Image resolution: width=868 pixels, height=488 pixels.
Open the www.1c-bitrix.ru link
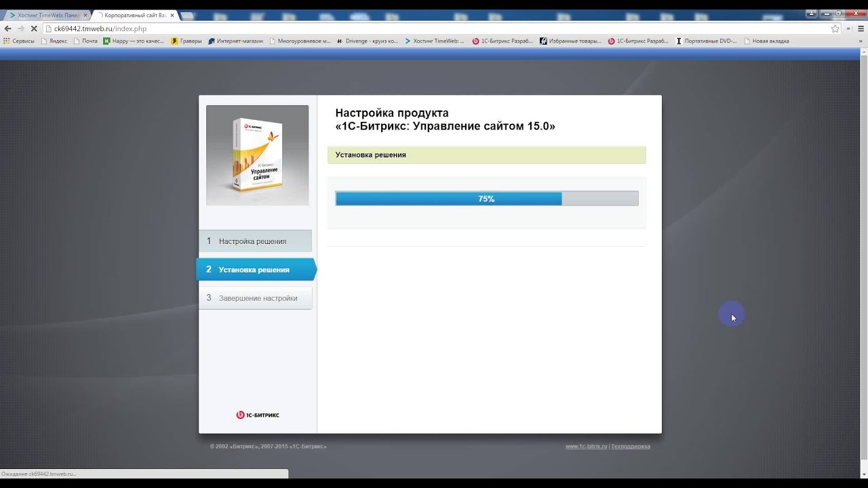(586, 447)
